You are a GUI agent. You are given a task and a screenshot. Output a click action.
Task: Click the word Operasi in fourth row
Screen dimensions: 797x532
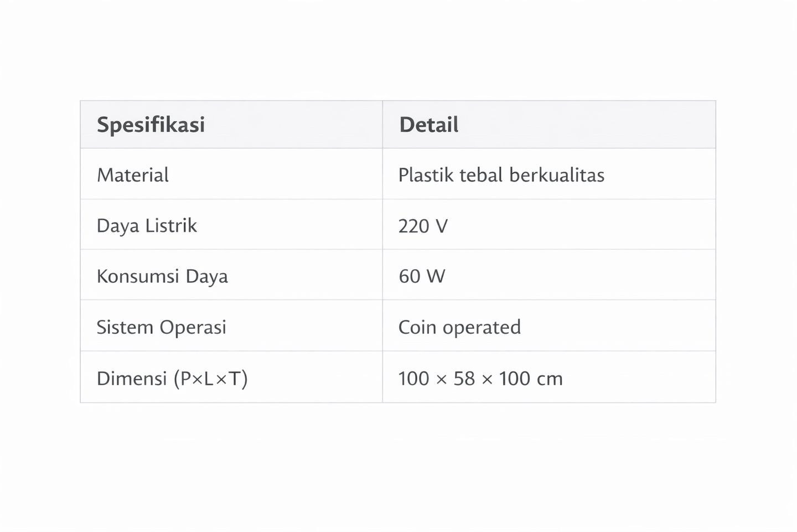pos(193,327)
